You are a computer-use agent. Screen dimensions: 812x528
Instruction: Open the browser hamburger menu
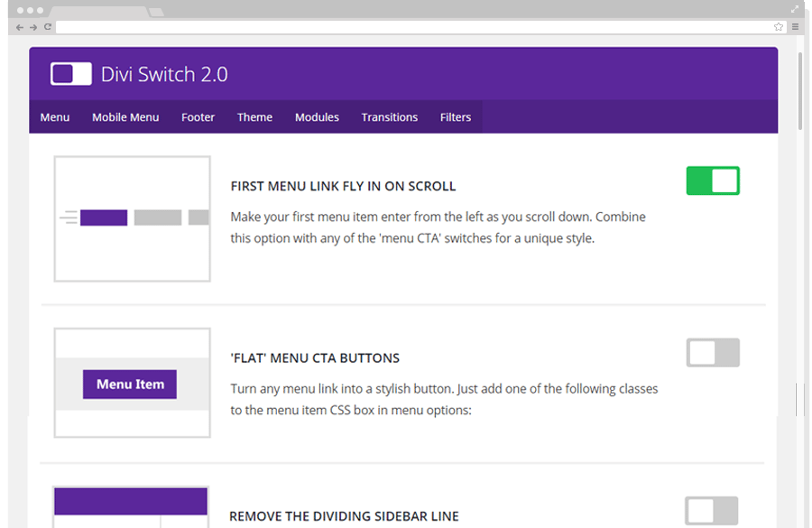click(x=796, y=26)
